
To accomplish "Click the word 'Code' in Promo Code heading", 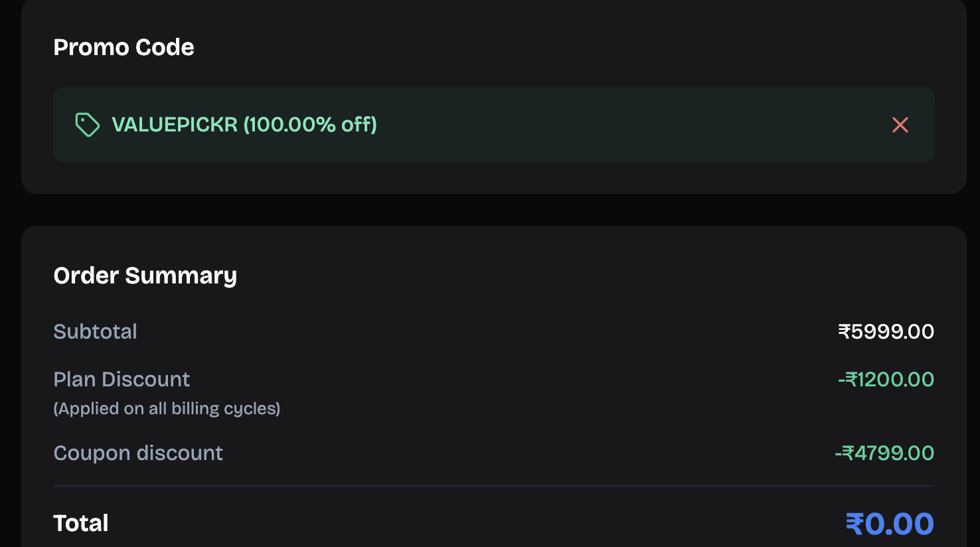I will tap(165, 47).
